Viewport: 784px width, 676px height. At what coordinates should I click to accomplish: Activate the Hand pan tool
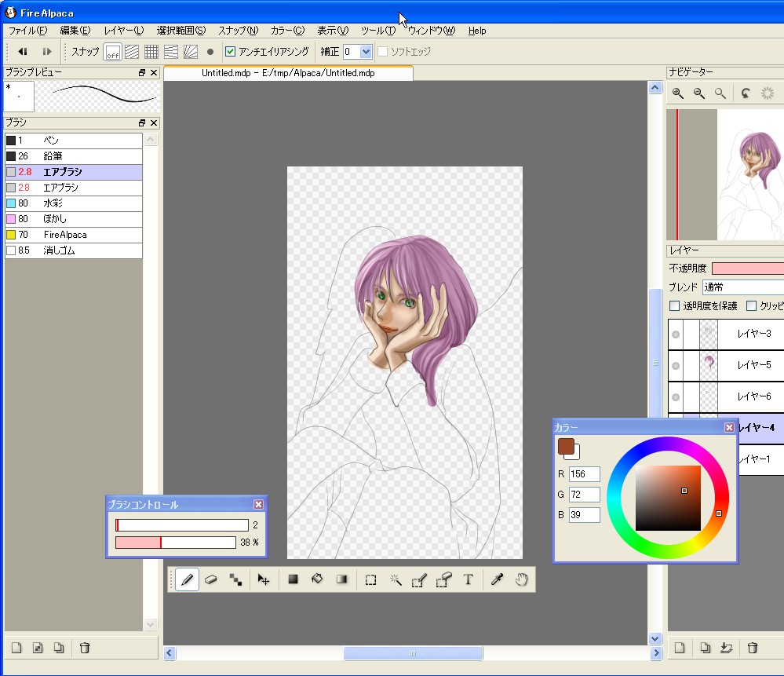[x=521, y=579]
